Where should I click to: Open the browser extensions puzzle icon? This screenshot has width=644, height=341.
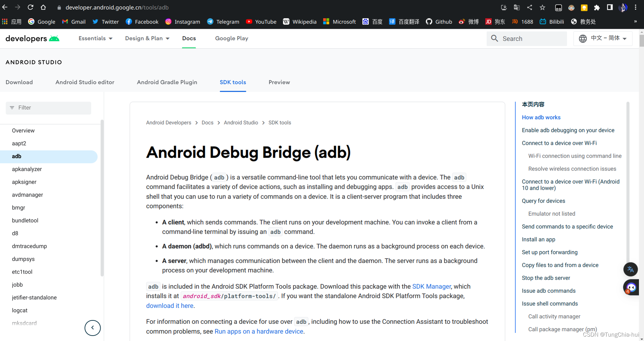[x=597, y=7]
